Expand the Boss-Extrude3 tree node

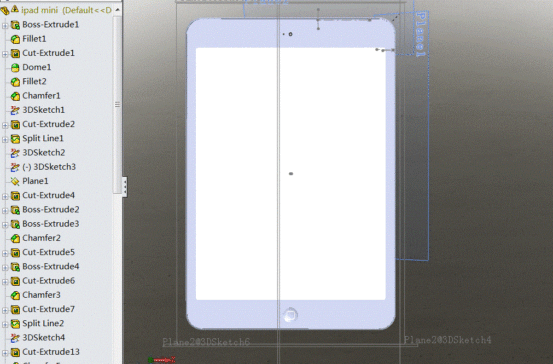5,225
